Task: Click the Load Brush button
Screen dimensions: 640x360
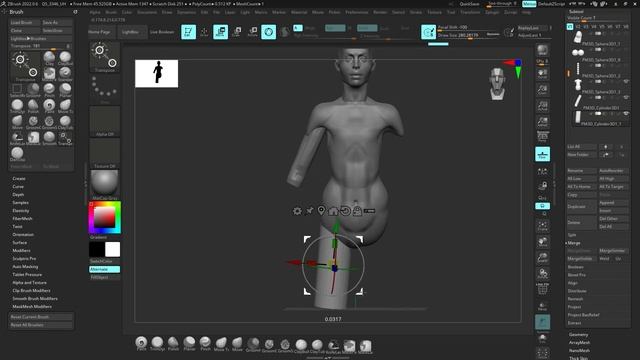Action: [x=25, y=22]
